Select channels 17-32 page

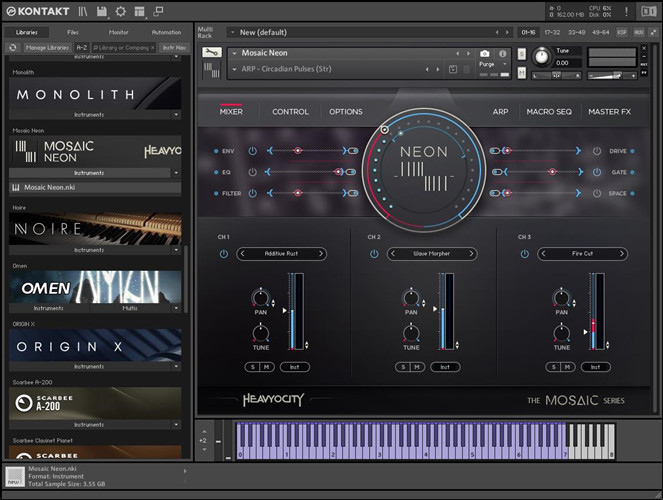point(552,32)
